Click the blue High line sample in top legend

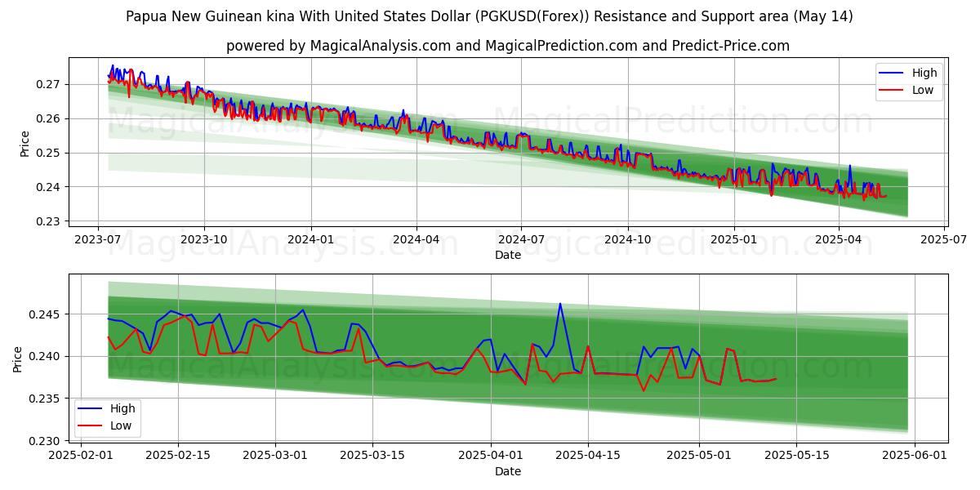(x=892, y=73)
